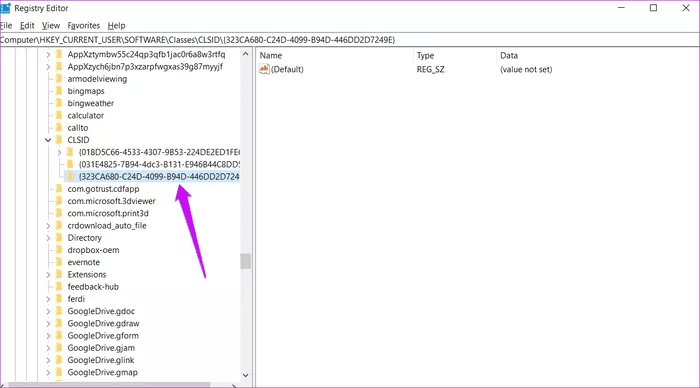Expand the GoogleDrive.gmap key

tap(48, 372)
